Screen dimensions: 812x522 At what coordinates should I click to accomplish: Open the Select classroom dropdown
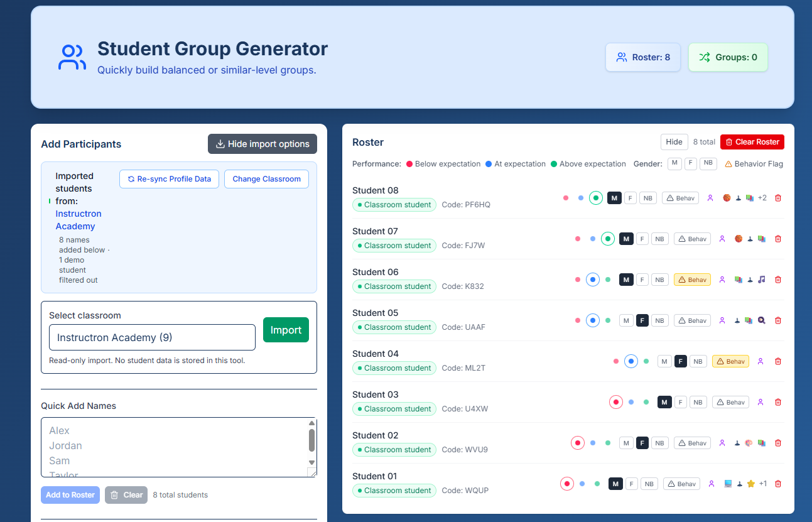(152, 337)
